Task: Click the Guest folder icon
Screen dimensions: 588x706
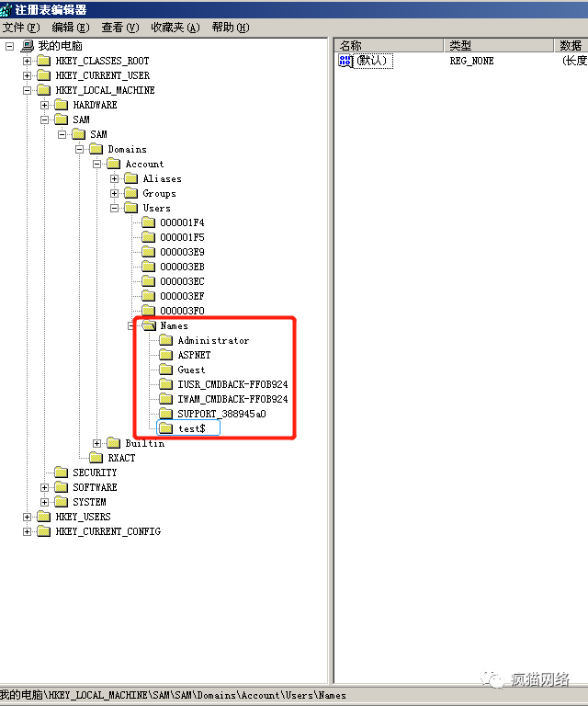Action: point(166,370)
